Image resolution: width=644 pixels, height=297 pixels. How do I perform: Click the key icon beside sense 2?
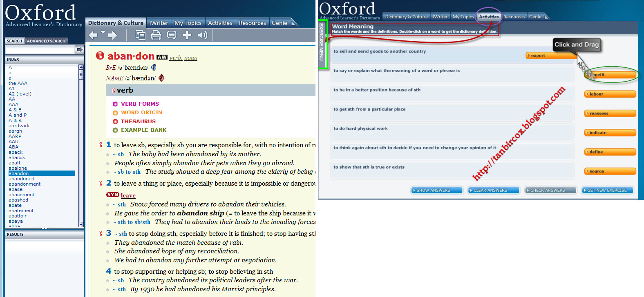coord(101,183)
